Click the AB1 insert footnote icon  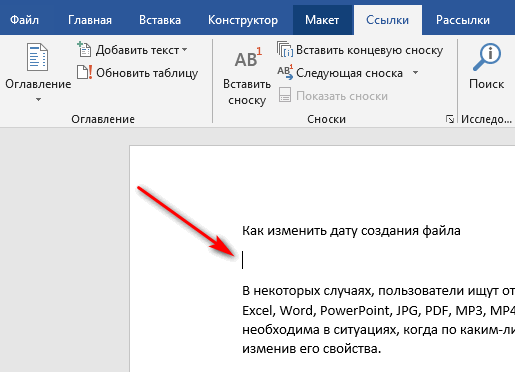[248, 58]
